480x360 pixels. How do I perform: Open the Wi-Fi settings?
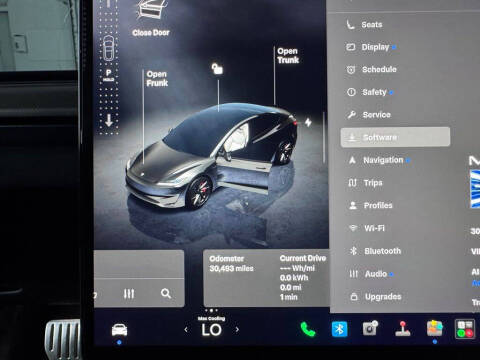(367, 228)
